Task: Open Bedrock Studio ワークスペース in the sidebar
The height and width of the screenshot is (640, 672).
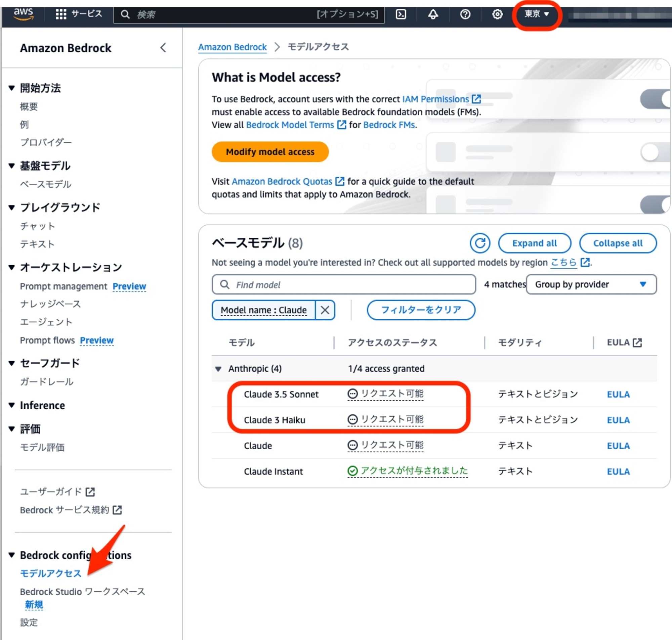Action: [82, 591]
